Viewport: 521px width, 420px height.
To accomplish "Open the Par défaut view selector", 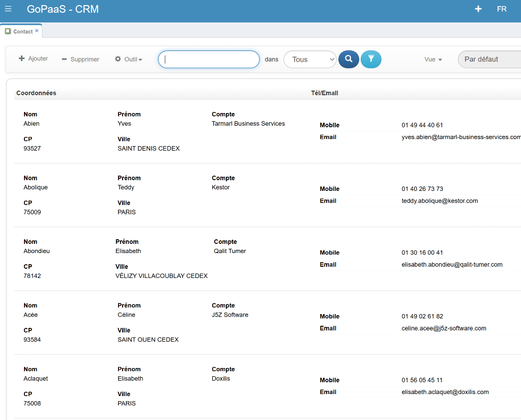I will pyautogui.click(x=489, y=59).
